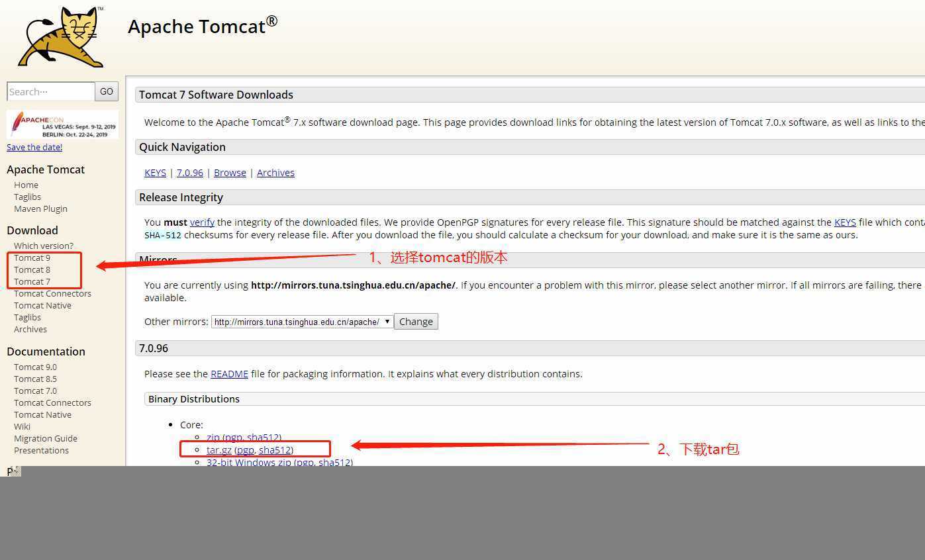The image size is (925, 560).
Task: Open Tomcat 9.0 documentation
Action: coord(35,367)
